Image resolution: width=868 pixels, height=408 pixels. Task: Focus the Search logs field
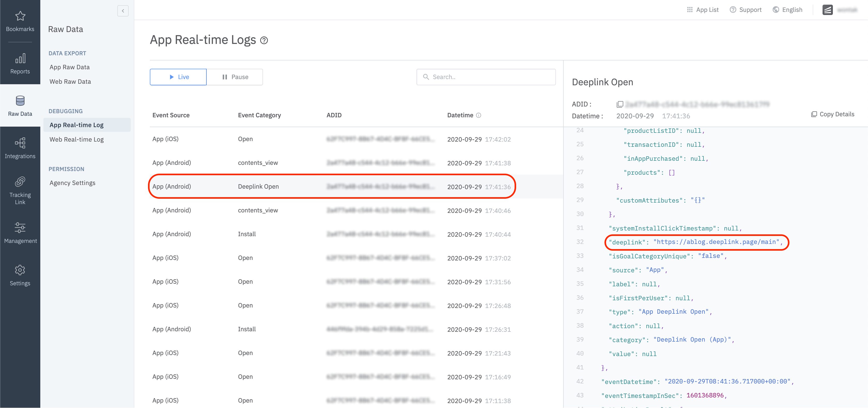pos(486,77)
